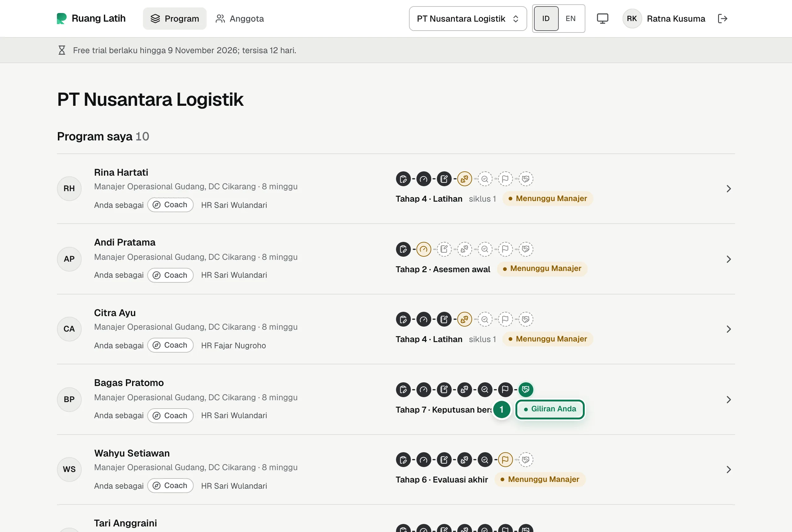Click the Coach role badge for Andi Pratama

tap(170, 275)
